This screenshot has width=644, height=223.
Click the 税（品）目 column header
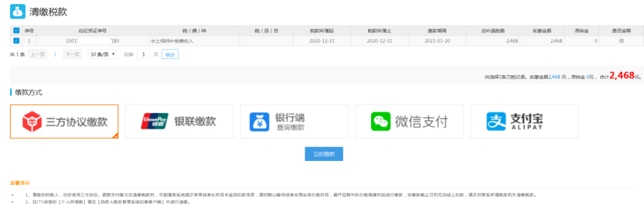(266, 31)
